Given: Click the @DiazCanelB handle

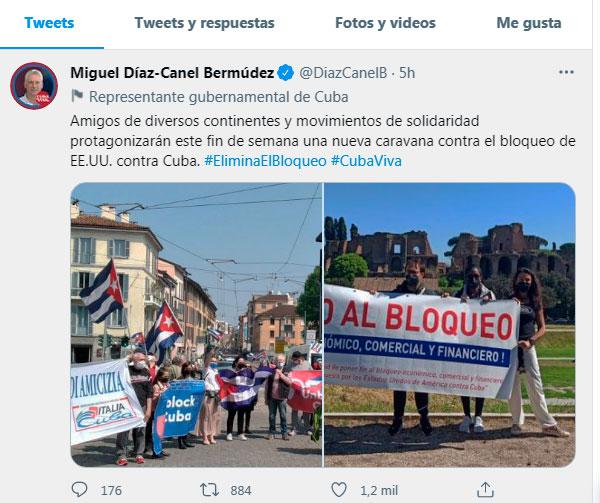Looking at the screenshot, I should pyautogui.click(x=343, y=73).
